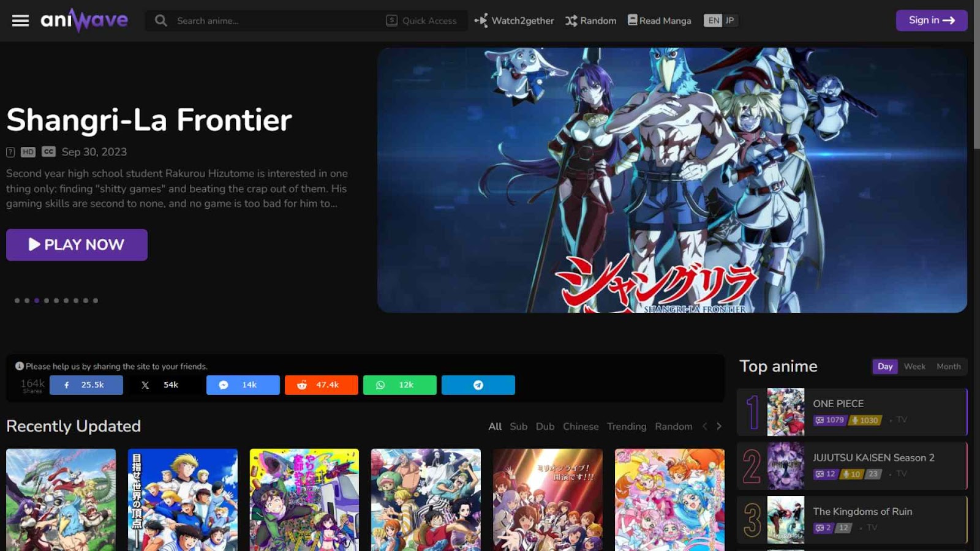Open ONE PIECE in Top anime
Viewport: 980px width, 551px height.
pyautogui.click(x=838, y=404)
